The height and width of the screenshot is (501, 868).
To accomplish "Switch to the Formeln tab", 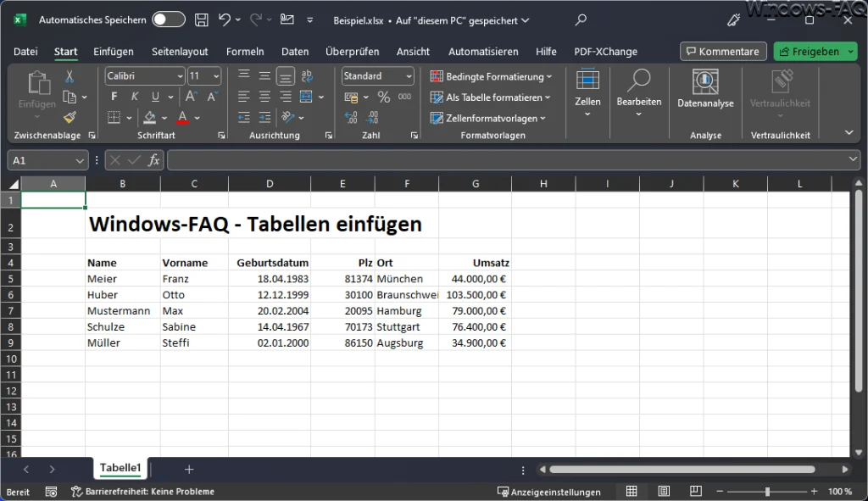I will click(245, 52).
